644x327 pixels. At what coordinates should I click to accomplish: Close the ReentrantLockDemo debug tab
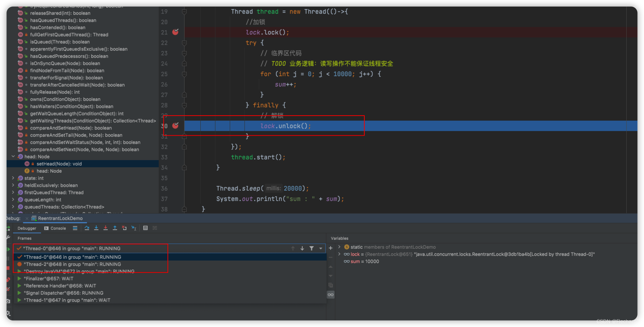[27, 218]
